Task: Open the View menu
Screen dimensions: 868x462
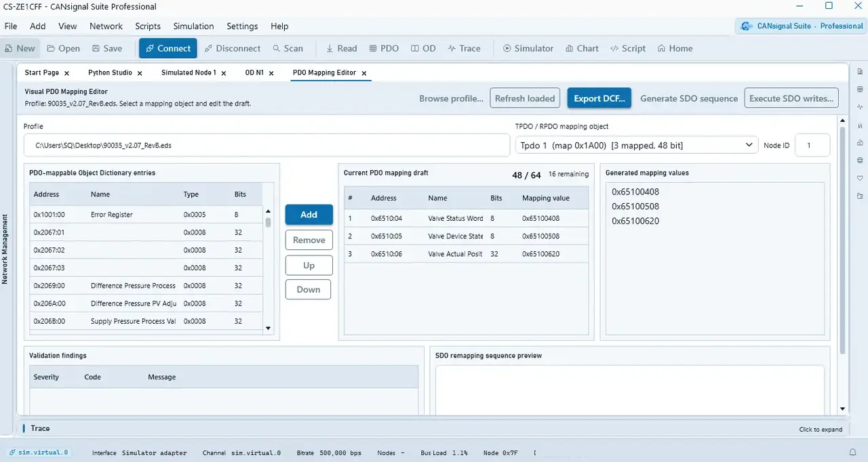Action: (68, 26)
